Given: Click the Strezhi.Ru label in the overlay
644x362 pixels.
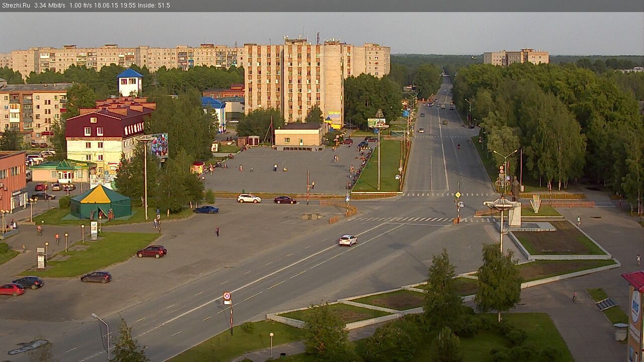Looking at the screenshot, I should coord(16,6).
